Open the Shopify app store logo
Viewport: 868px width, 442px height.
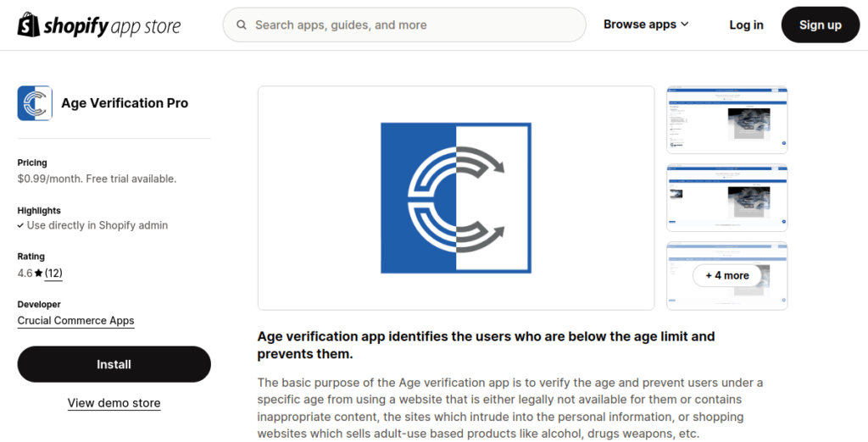(x=99, y=25)
